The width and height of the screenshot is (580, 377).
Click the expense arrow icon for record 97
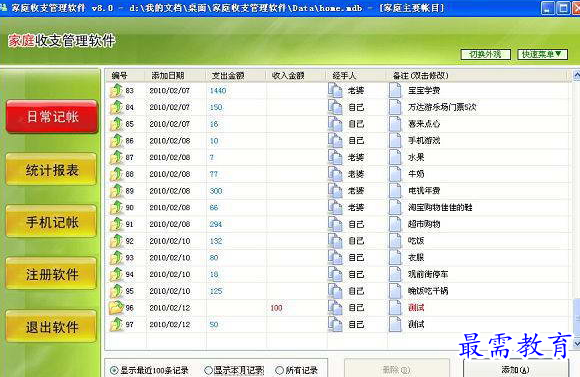pos(116,324)
